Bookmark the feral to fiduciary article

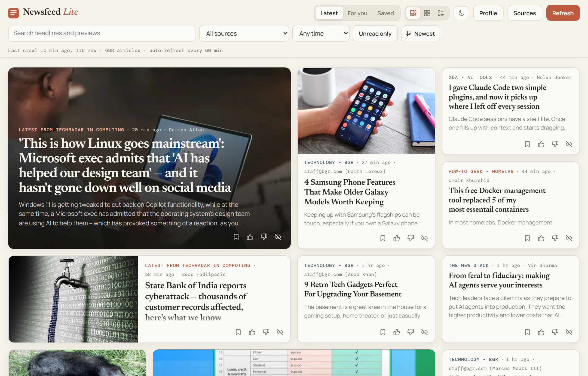(x=527, y=332)
